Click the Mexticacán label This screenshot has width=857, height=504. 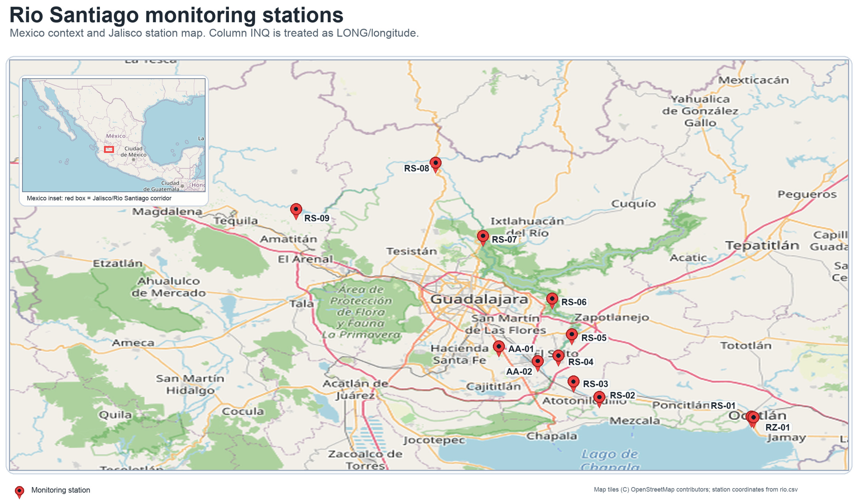[753, 80]
